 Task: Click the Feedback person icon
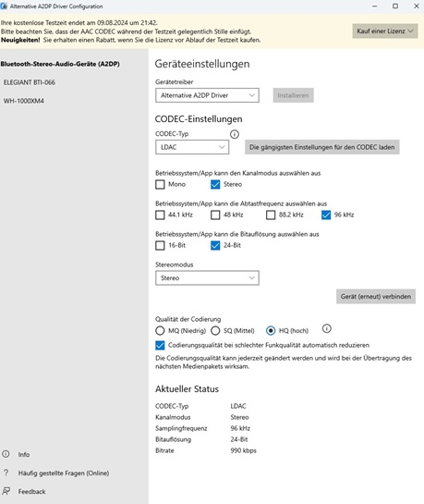[x=6, y=491]
